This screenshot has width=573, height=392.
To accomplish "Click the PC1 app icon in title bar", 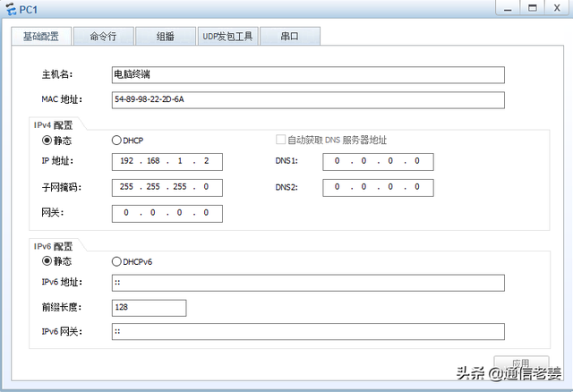I will click(11, 9).
